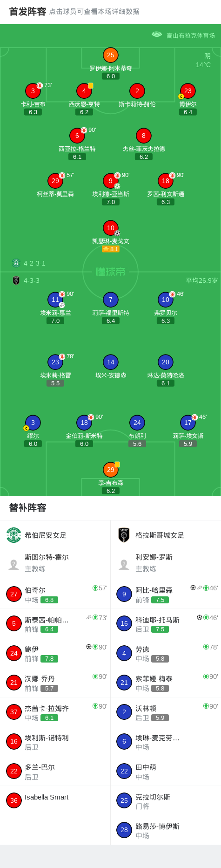Open yellow-carded player 西沃恩-亨特 number 4
The image size is (221, 868).
84,91
